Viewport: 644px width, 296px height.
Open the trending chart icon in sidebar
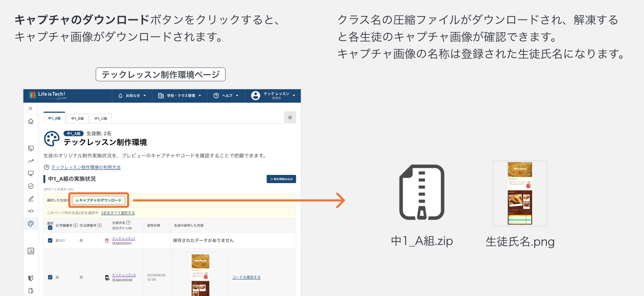(x=31, y=161)
